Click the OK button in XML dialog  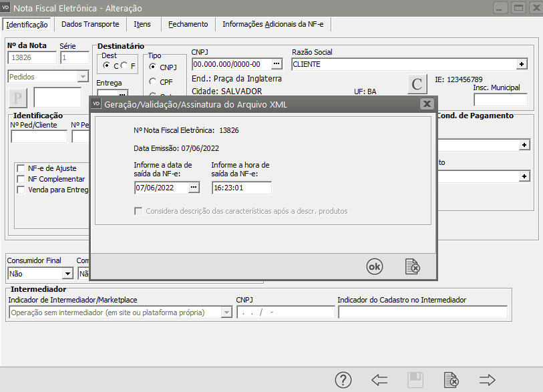click(375, 266)
